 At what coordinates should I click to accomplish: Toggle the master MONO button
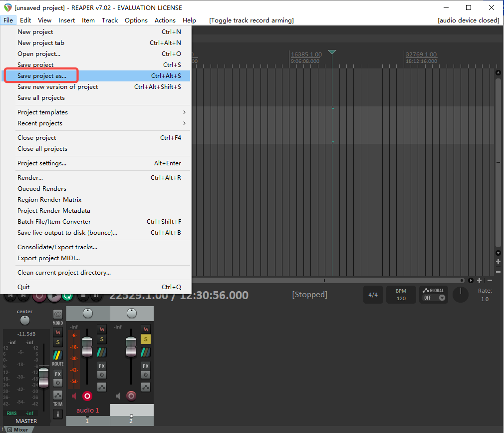click(58, 314)
